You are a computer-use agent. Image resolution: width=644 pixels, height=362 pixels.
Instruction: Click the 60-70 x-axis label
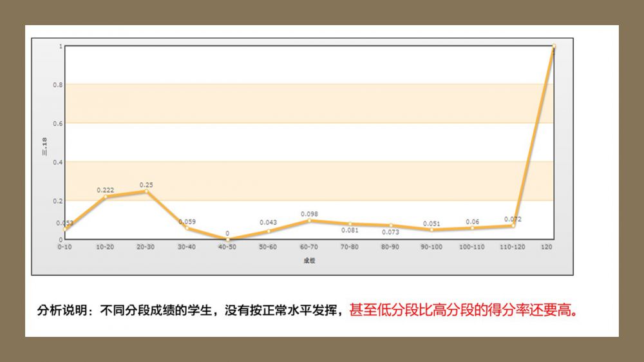309,247
